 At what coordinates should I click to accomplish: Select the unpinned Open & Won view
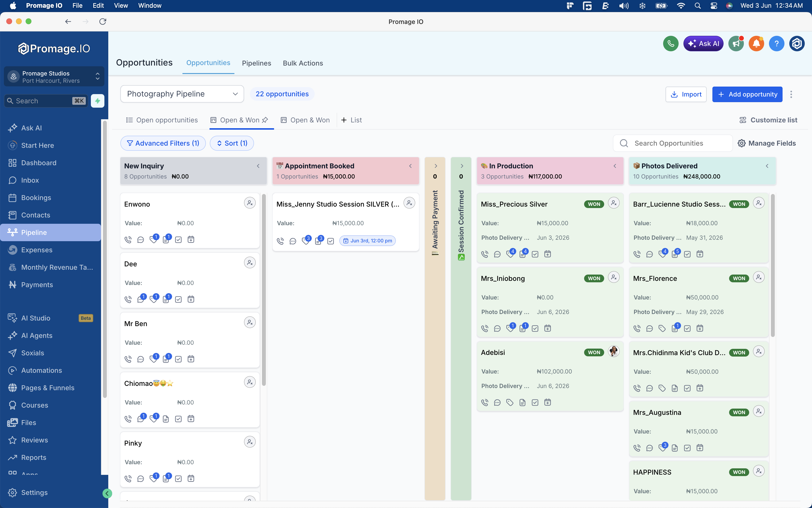(x=305, y=120)
